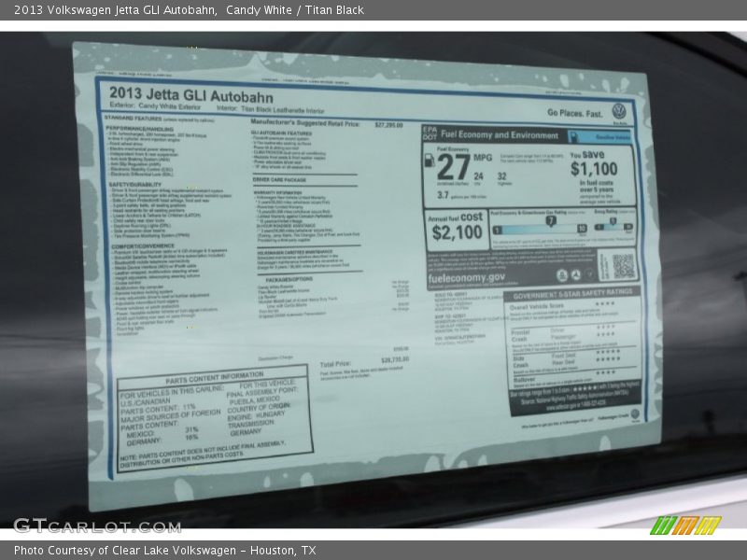This screenshot has width=747, height=560.
Task: Click the 'PACKAGES/OPTIONS' heading
Action: 289,279
